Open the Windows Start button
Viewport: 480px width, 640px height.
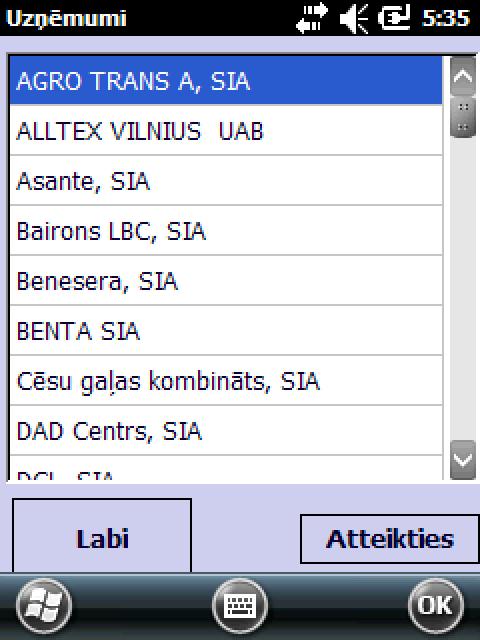[44, 605]
